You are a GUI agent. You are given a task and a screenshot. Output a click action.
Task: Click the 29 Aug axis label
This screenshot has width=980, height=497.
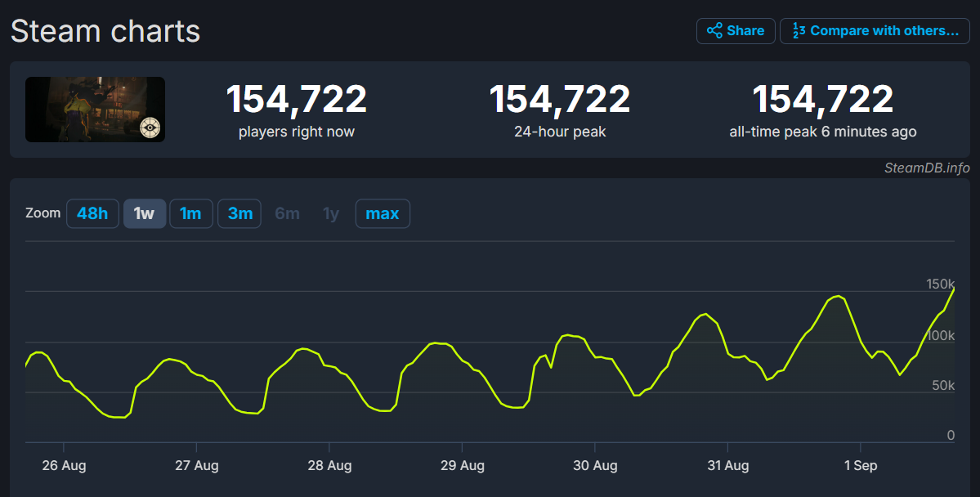tap(463, 466)
